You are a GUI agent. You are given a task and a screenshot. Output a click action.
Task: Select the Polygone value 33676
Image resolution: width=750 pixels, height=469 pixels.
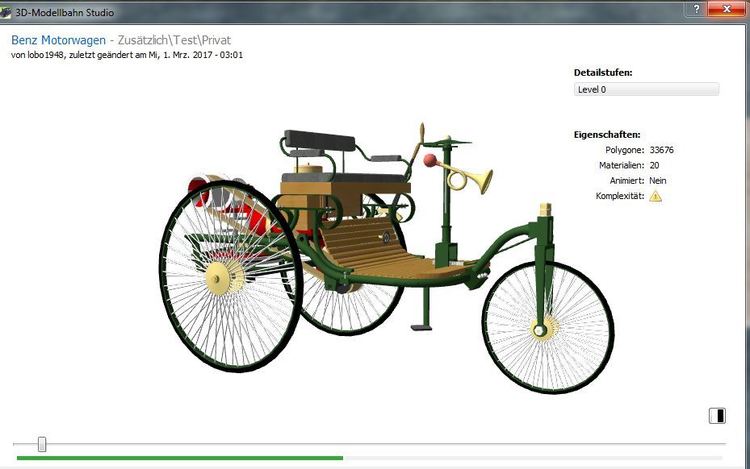662,150
